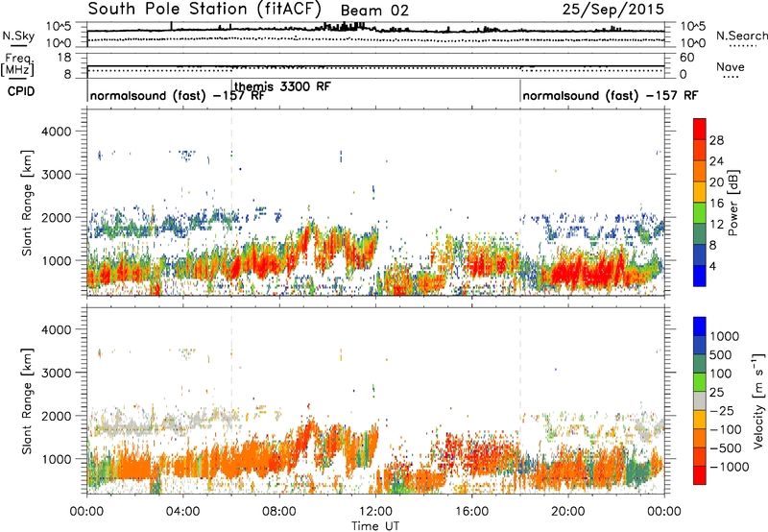Screen dimensions: 768x532
Task: Click the left '10^5' noise axis label
Action: [59, 27]
